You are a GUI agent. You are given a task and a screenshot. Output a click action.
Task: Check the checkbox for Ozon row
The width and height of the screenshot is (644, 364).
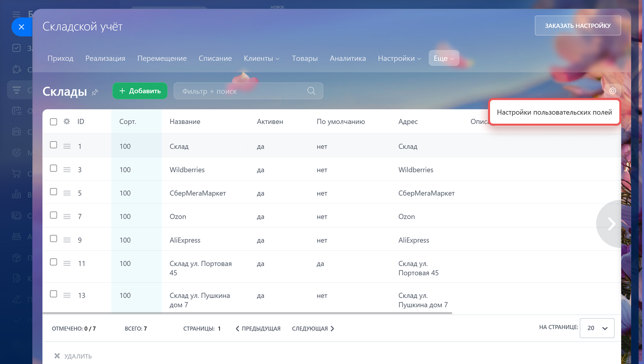coord(53,215)
